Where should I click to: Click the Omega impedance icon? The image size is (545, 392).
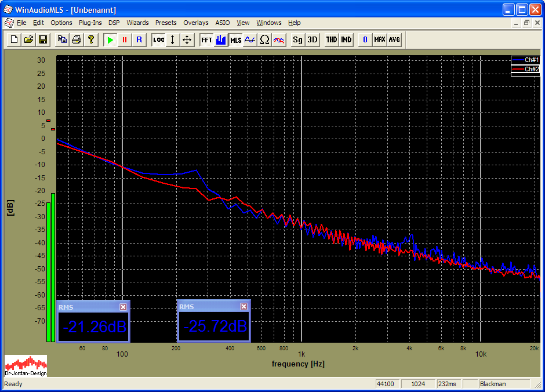[x=264, y=39]
